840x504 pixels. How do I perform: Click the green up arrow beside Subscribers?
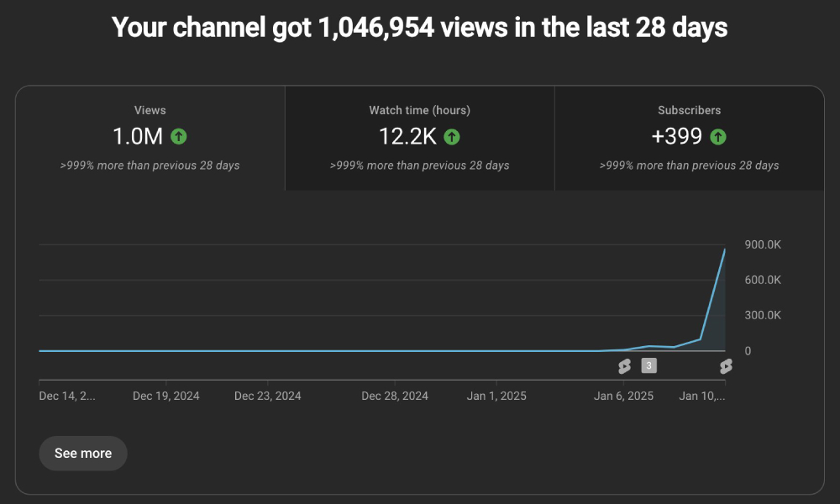coord(718,136)
